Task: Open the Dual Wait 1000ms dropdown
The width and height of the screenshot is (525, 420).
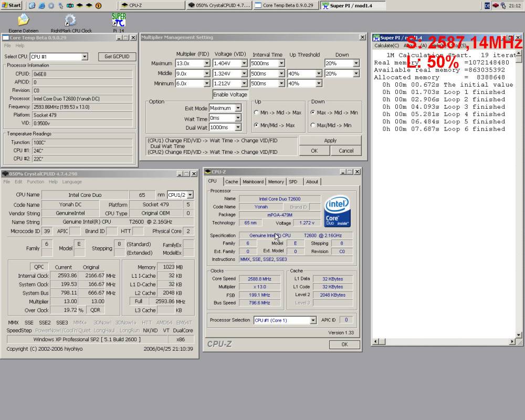Action: (238, 127)
